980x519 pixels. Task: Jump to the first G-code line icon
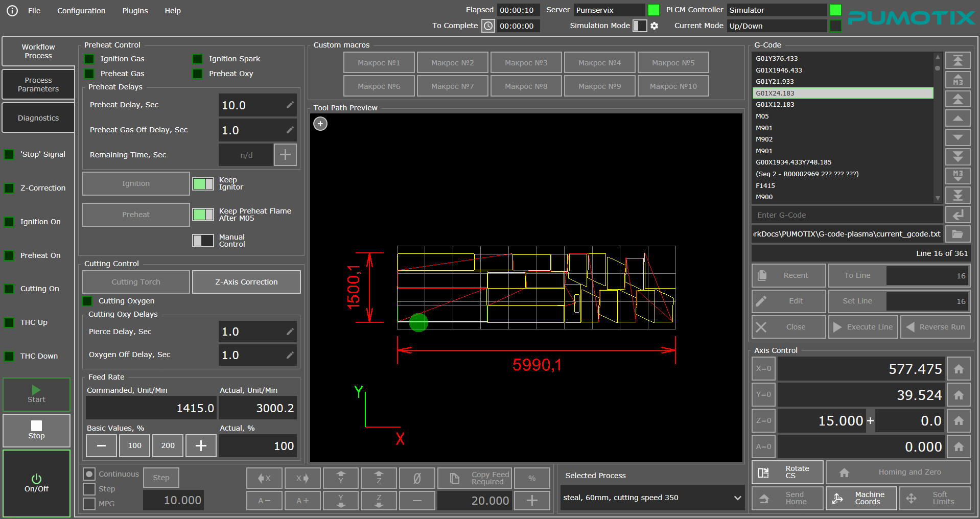pyautogui.click(x=958, y=61)
